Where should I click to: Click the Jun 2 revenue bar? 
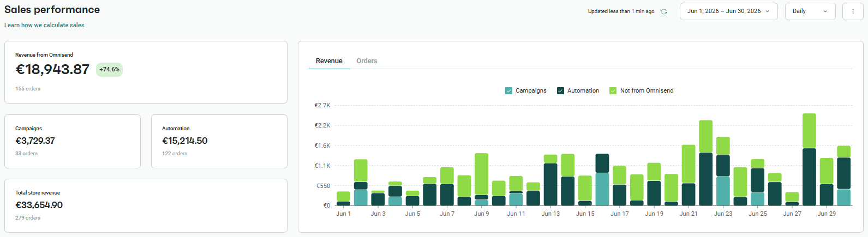pos(361,183)
